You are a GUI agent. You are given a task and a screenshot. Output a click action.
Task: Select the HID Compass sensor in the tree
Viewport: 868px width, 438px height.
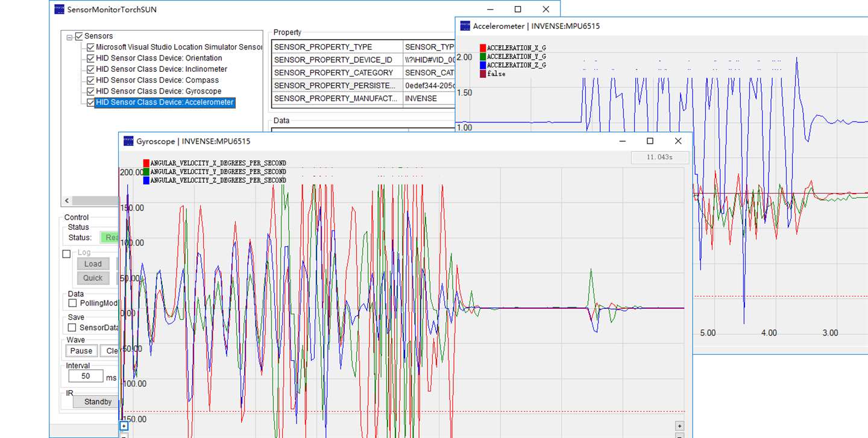(x=157, y=80)
